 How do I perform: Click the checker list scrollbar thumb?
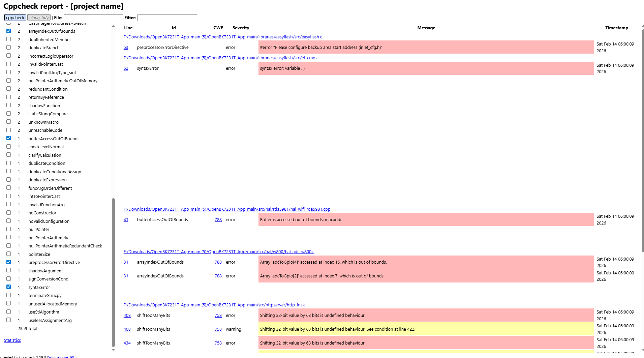pyautogui.click(x=113, y=270)
